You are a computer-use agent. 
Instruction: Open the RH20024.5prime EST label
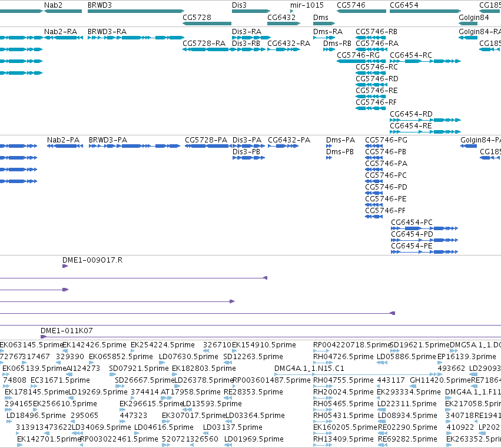[x=343, y=392]
